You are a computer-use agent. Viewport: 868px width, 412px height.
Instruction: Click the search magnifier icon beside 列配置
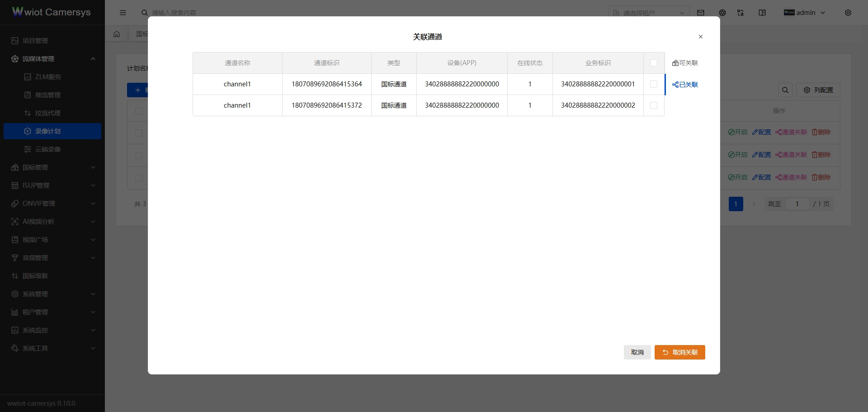[x=785, y=90]
